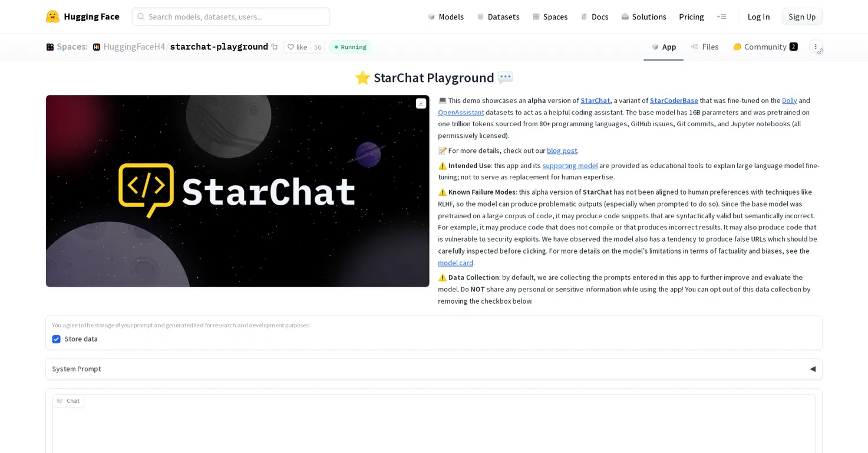Click the HuggingFaceH4 organization avatar icon

(96, 47)
